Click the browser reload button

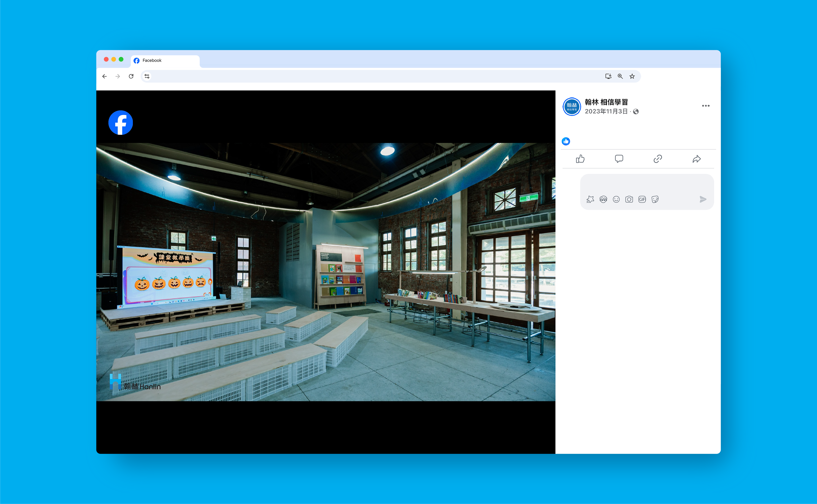tap(131, 76)
